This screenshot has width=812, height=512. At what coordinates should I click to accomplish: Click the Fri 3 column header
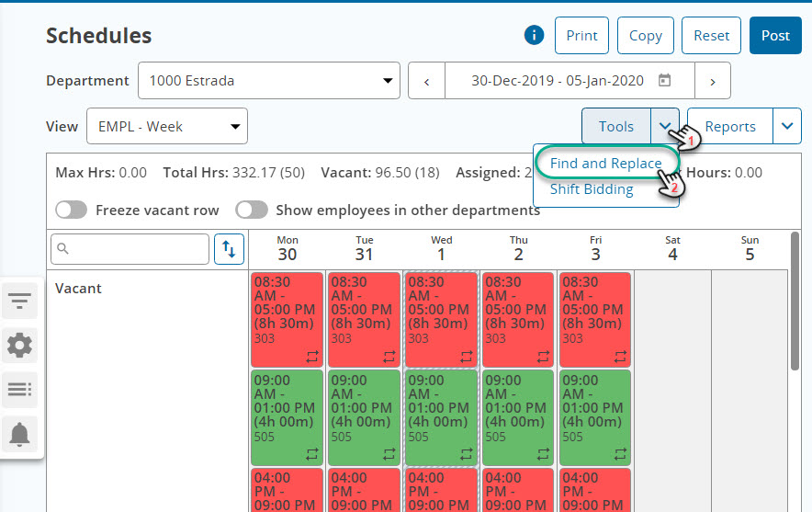click(595, 248)
